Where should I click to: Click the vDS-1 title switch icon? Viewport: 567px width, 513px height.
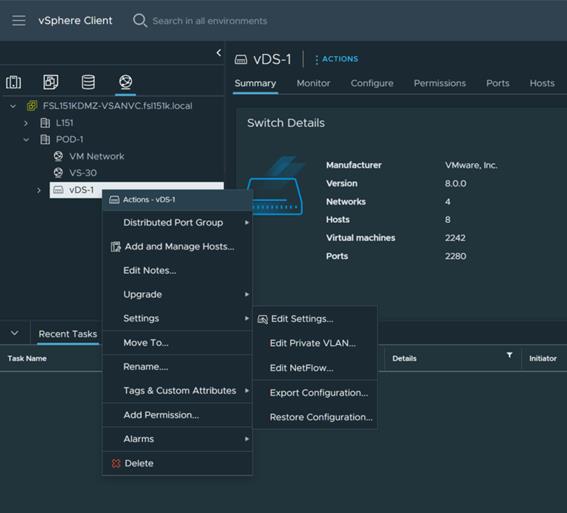[241, 59]
